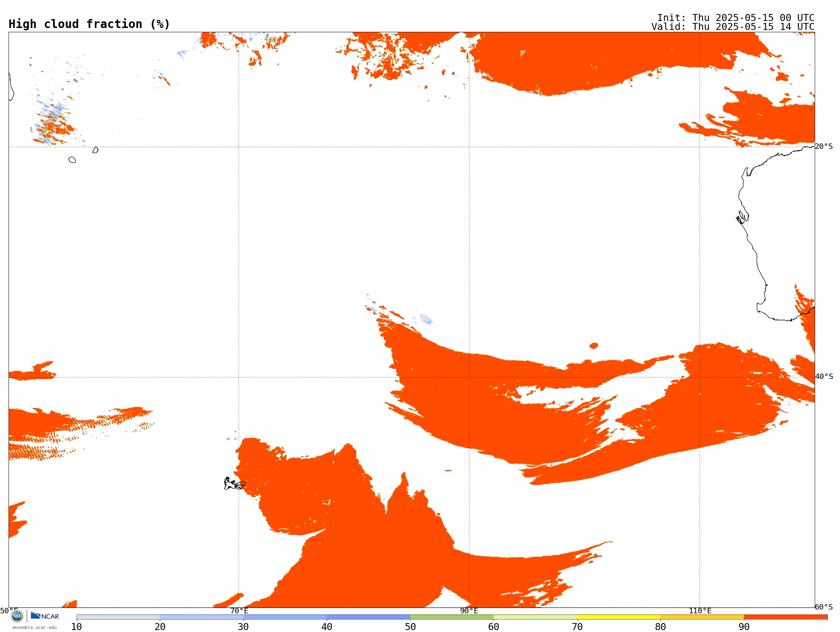The image size is (840, 632).
Task: Click the 10-20 pale gray colorbar segment
Action: coord(118,617)
